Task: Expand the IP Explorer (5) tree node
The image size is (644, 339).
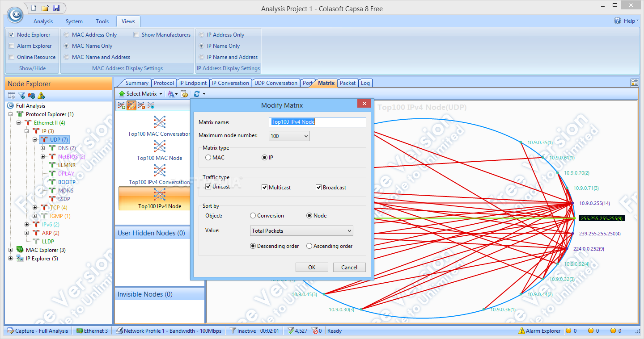Action: pos(11,259)
